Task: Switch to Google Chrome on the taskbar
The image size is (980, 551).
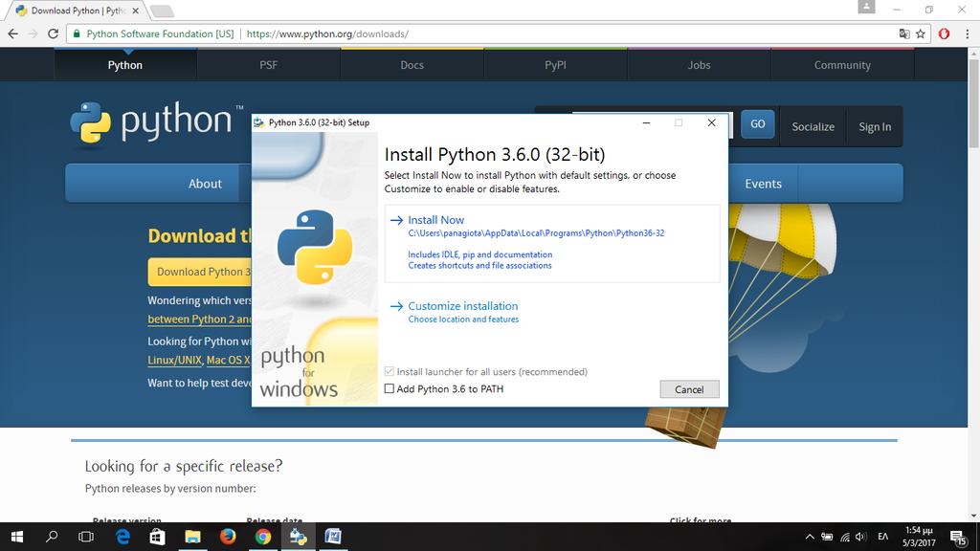Action: pyautogui.click(x=262, y=537)
